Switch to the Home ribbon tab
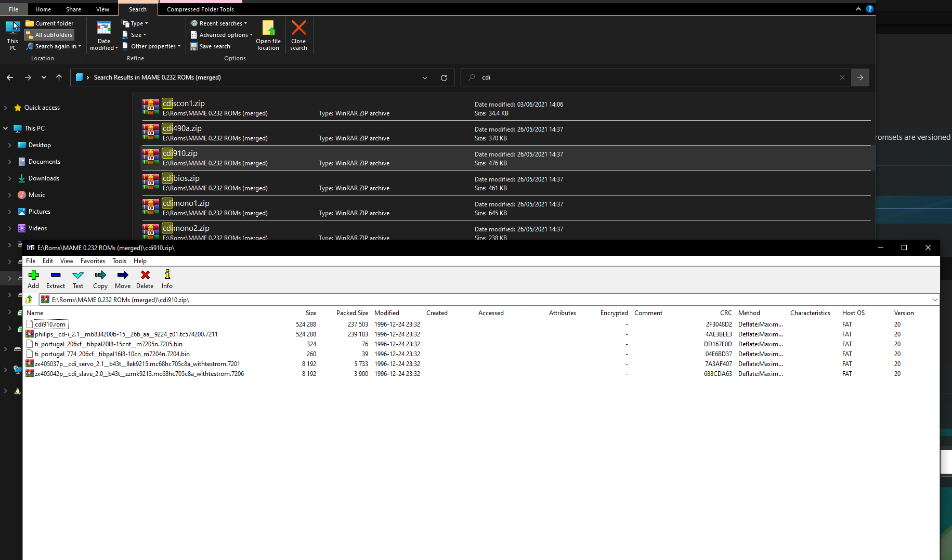952x560 pixels. pos(43,9)
